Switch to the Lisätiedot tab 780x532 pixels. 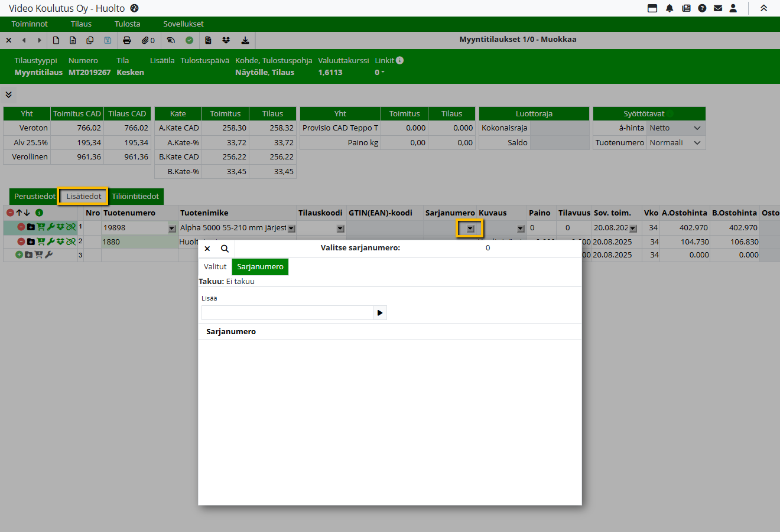coord(83,196)
